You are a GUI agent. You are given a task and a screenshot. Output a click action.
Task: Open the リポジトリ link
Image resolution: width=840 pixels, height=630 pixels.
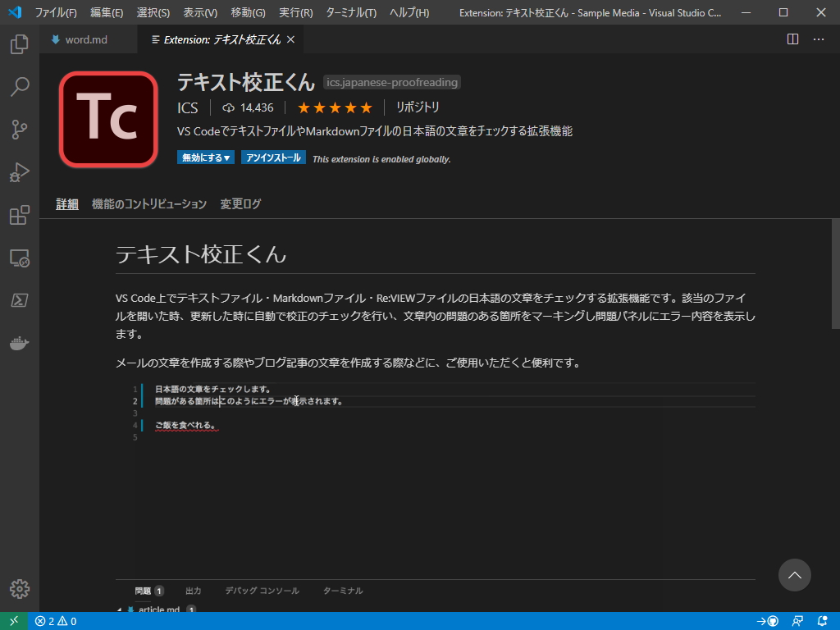(x=418, y=107)
